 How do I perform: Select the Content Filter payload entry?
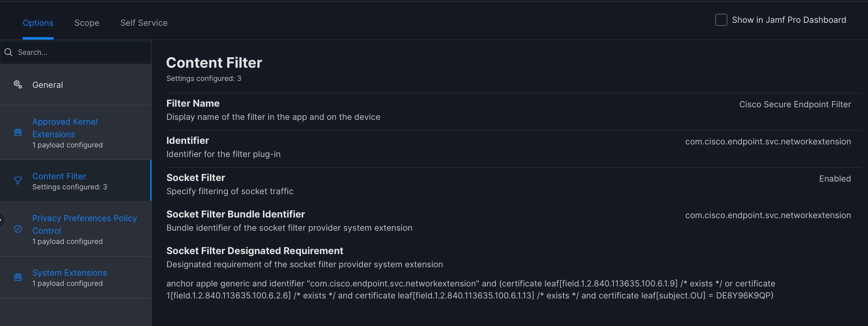click(x=76, y=181)
